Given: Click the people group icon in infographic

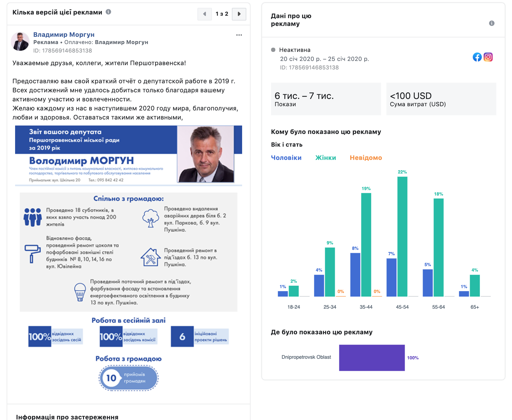Looking at the screenshot, I should [33, 217].
